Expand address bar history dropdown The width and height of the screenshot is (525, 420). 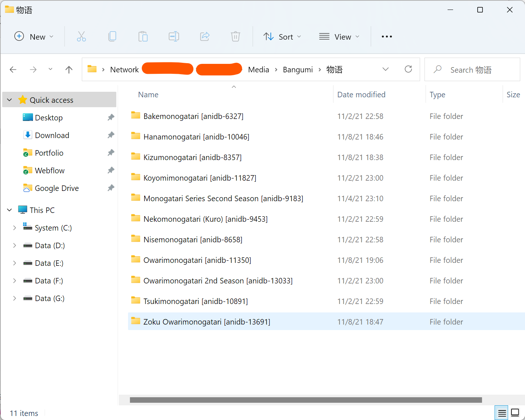coord(386,69)
